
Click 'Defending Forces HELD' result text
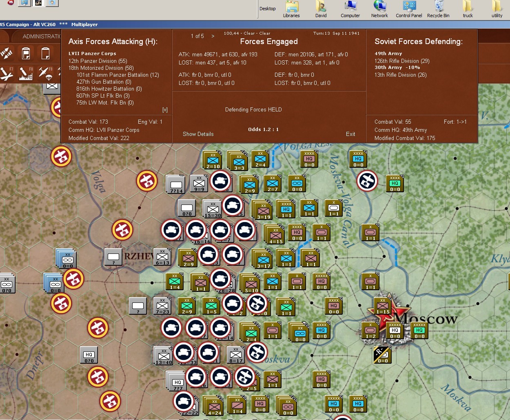coord(253,109)
